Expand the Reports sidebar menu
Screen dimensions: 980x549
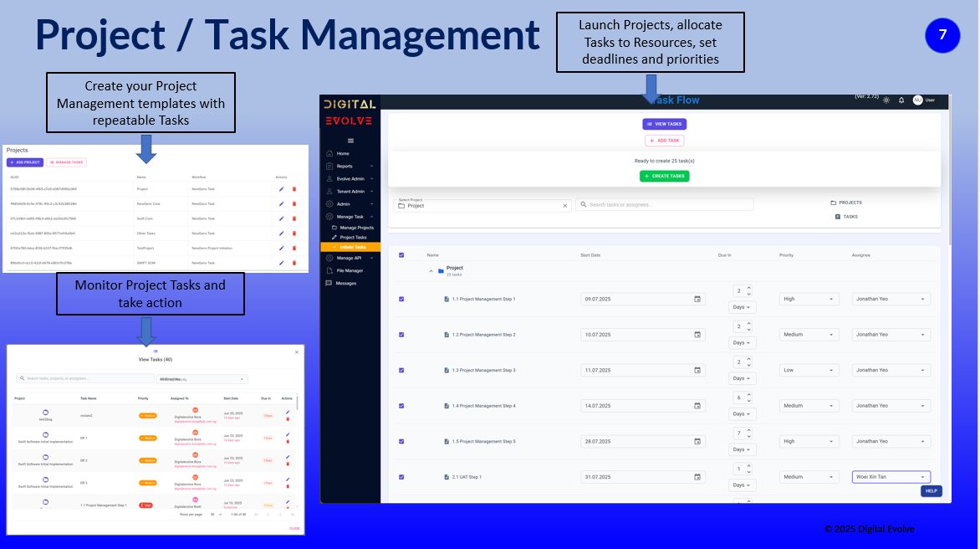(x=350, y=167)
